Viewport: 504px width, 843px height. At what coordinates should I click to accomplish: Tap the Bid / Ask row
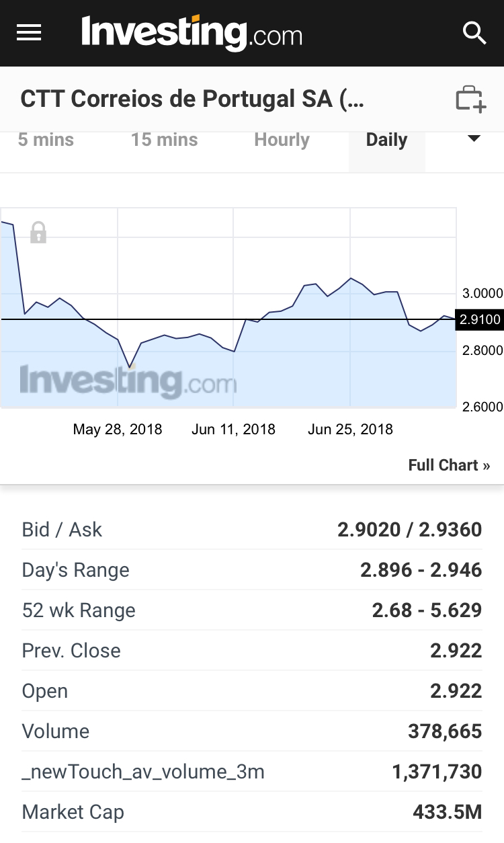point(252,530)
